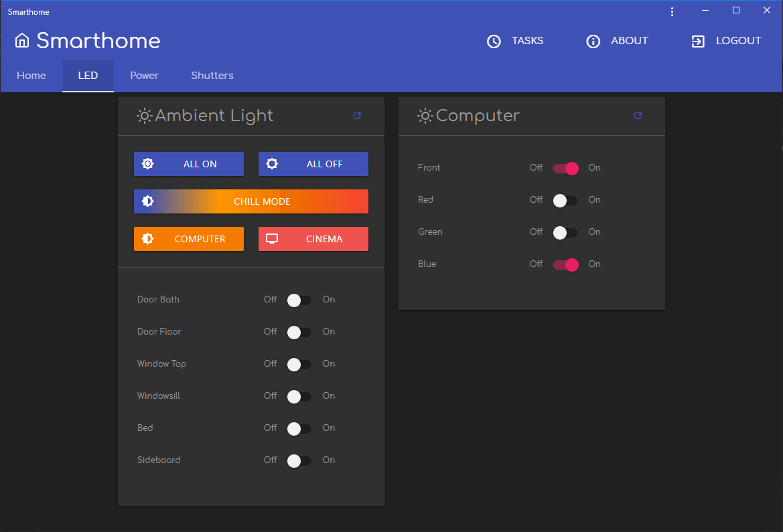Viewport: 783px width, 532px height.
Task: Activate the CINEMA light preset
Action: pos(313,238)
